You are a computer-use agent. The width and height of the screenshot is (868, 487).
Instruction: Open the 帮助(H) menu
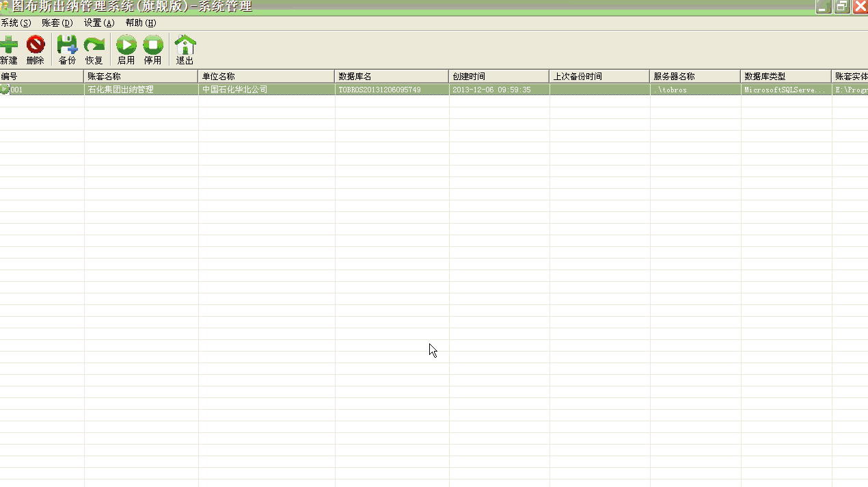141,23
